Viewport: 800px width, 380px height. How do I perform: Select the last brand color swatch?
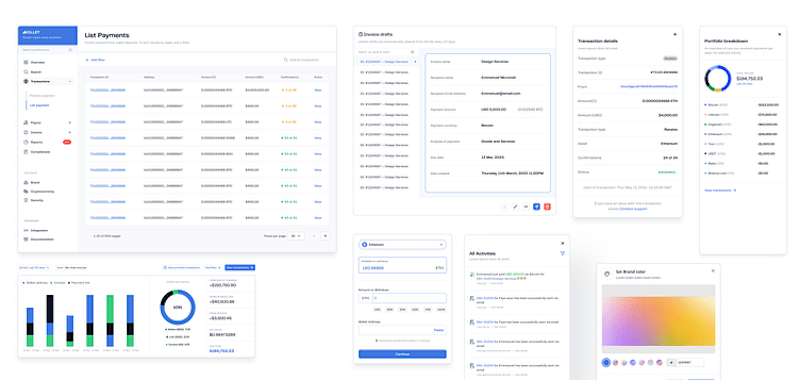point(659,363)
